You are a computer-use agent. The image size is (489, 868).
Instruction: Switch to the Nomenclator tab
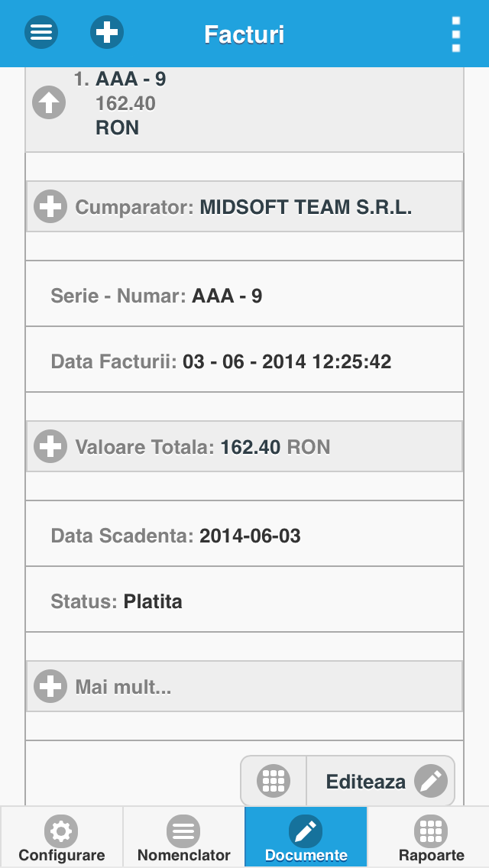tap(184, 837)
